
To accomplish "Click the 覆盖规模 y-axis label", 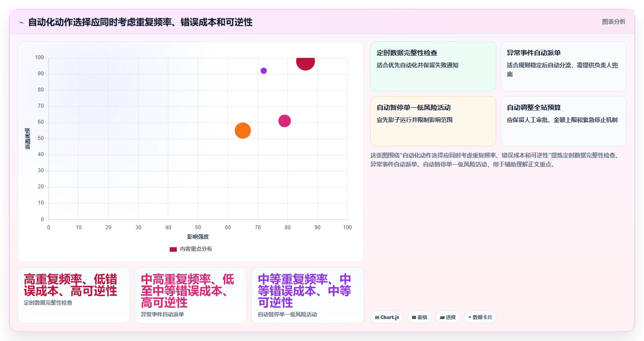I will [x=28, y=139].
